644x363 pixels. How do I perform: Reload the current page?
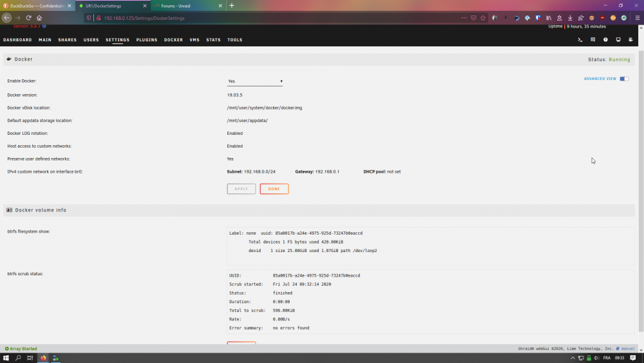[x=28, y=17]
